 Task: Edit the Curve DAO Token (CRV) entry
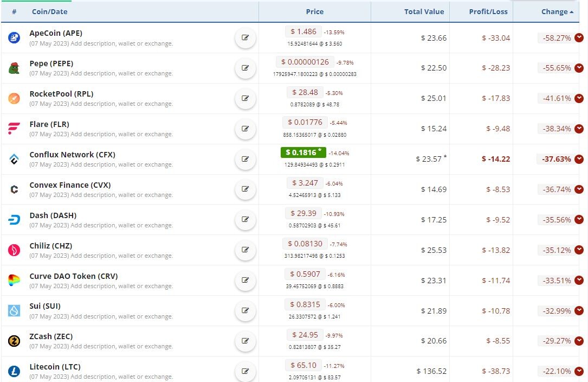[245, 280]
